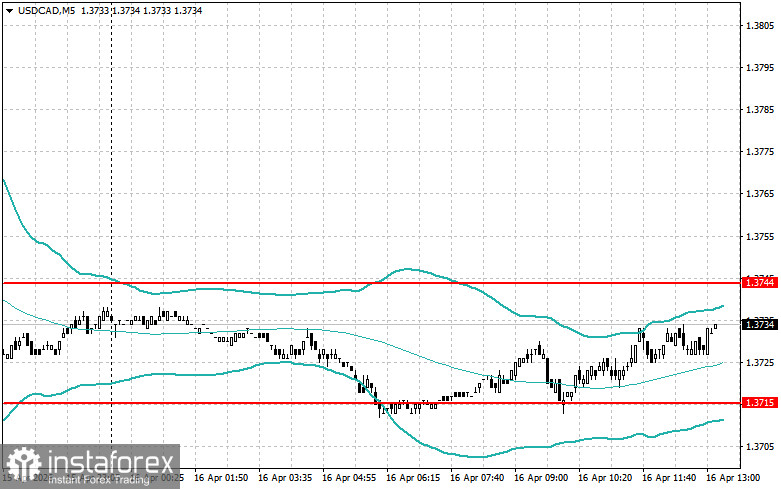This screenshot has height=489, width=781.
Task: Click the 1.3775 price axis label
Action: tap(761, 151)
